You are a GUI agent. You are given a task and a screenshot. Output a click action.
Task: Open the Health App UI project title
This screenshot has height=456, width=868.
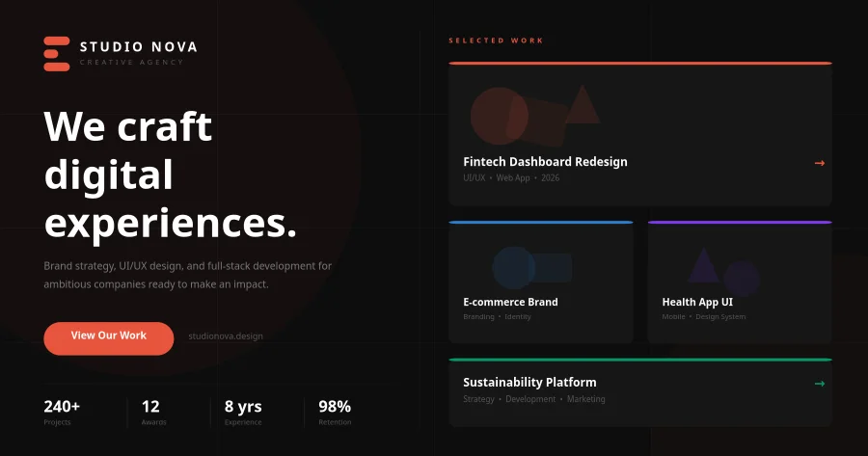(697, 302)
